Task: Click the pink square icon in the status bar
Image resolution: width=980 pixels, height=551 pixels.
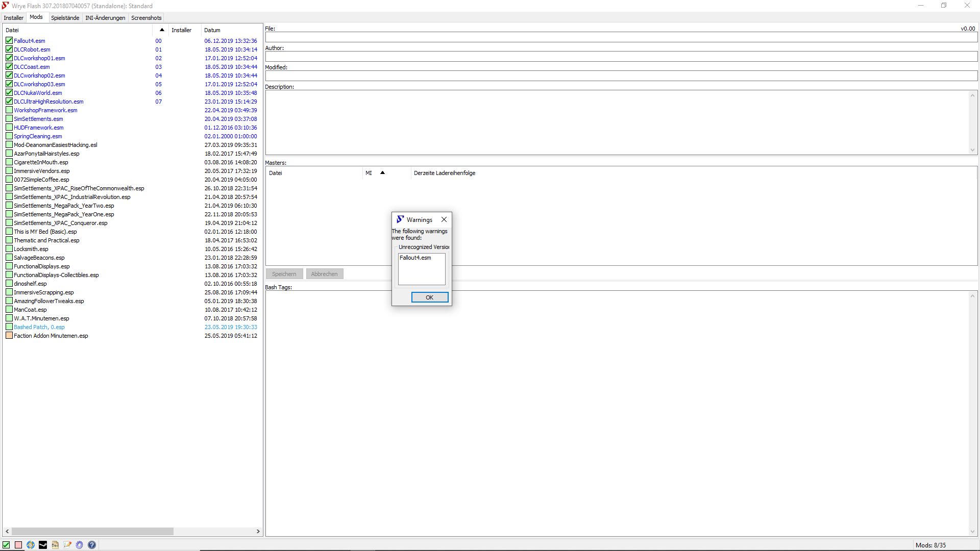Action: click(x=18, y=545)
